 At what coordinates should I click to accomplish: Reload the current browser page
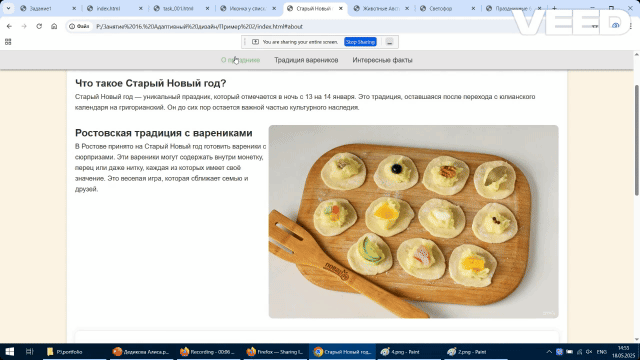pos(39,26)
